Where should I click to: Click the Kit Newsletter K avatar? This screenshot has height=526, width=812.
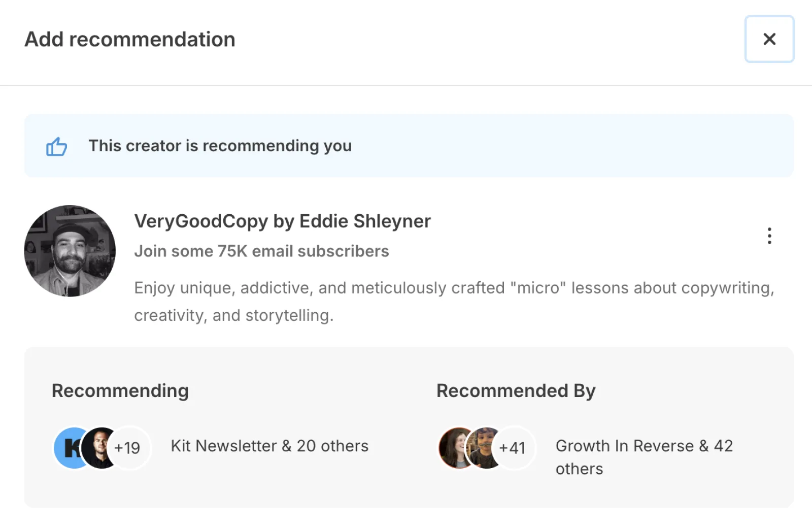(69, 448)
